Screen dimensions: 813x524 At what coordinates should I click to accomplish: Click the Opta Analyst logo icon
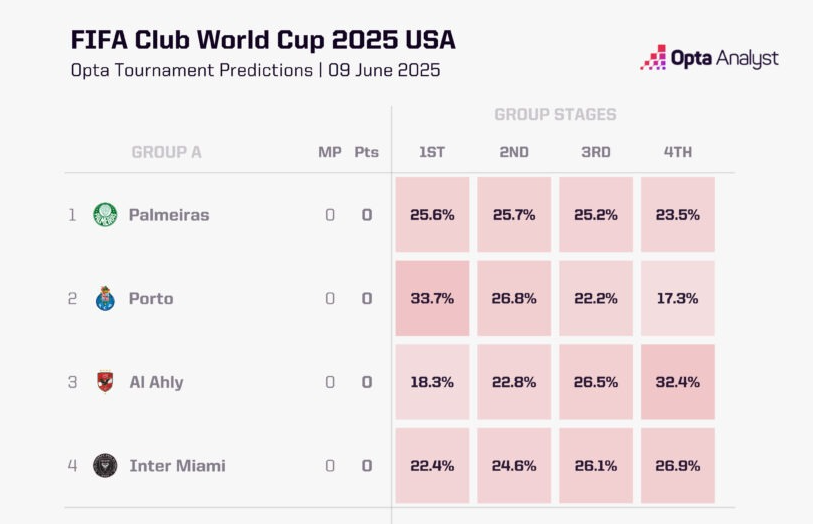(x=653, y=58)
